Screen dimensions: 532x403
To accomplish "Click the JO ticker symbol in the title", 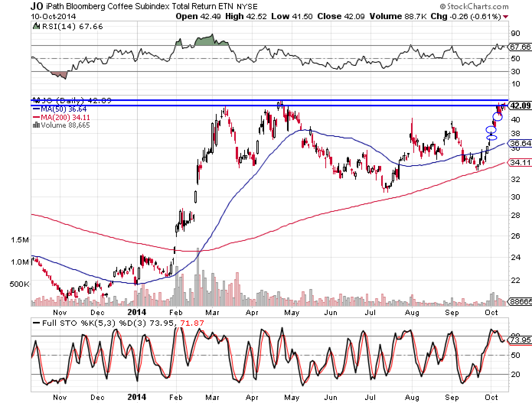I will (36, 6).
